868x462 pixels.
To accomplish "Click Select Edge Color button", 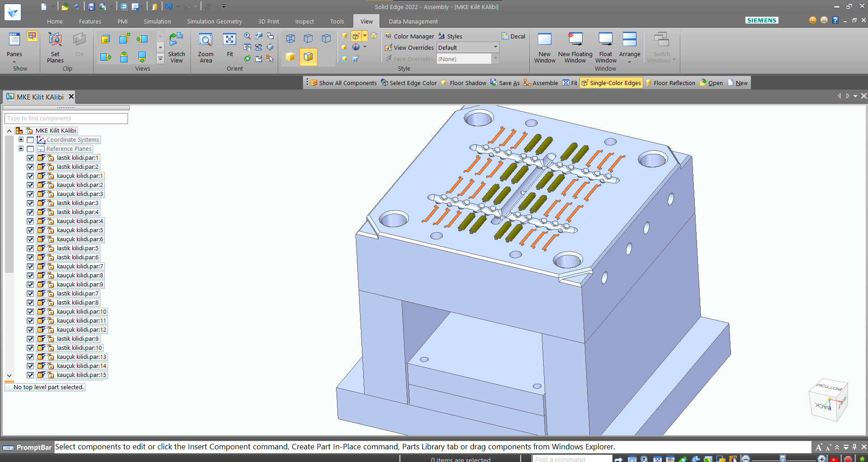I will [409, 83].
